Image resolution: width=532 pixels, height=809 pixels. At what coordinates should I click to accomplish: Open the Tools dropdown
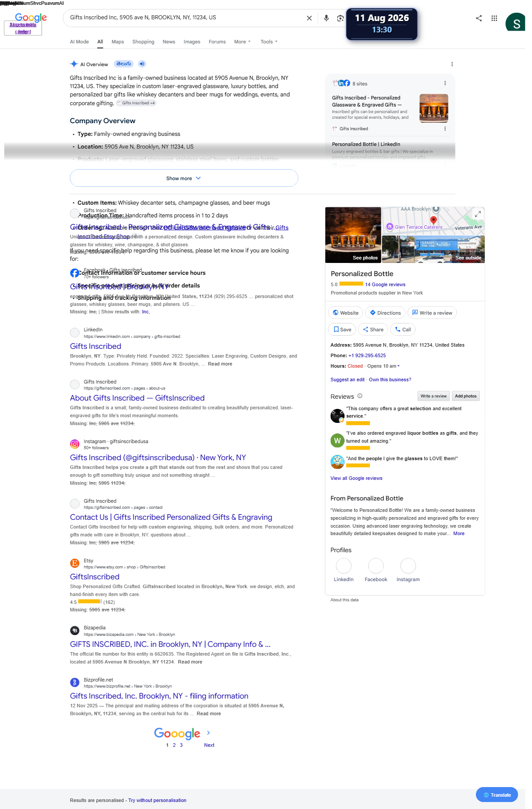coord(269,42)
